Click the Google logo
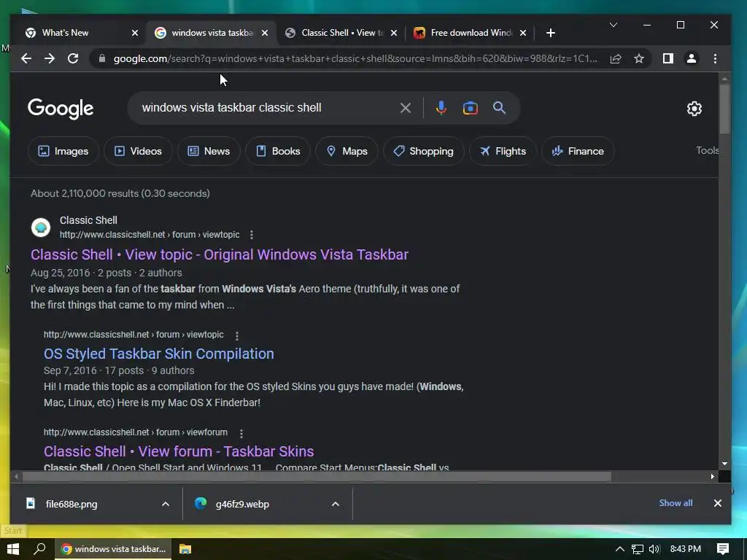Viewport: 747px width, 560px height. pos(61,109)
